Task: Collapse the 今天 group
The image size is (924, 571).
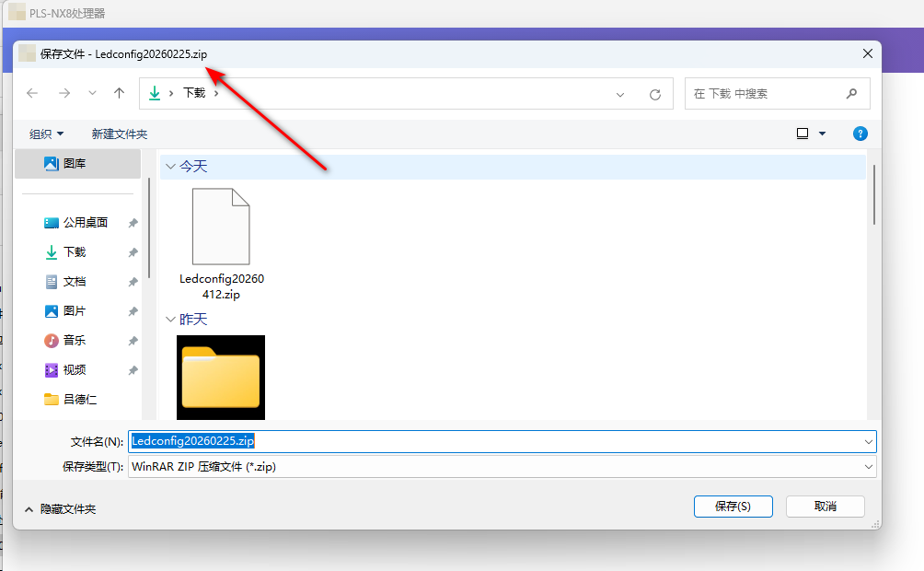Action: click(x=171, y=167)
